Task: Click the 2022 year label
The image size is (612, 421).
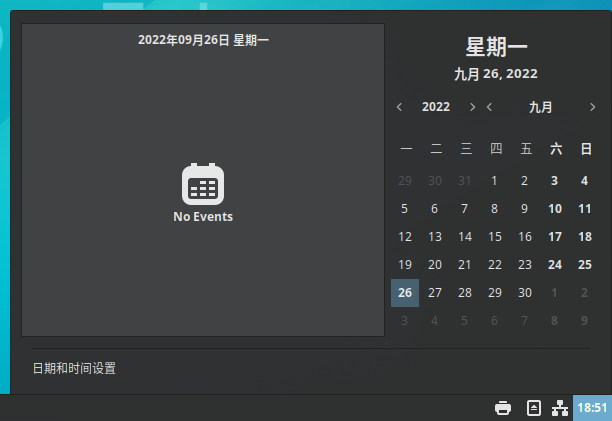Action: (436, 107)
